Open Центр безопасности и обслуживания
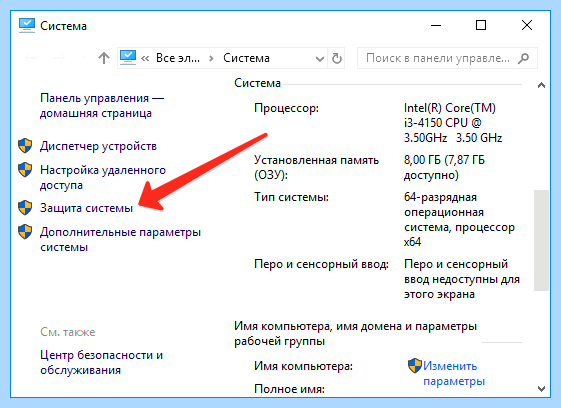561x408 pixels. point(102,362)
